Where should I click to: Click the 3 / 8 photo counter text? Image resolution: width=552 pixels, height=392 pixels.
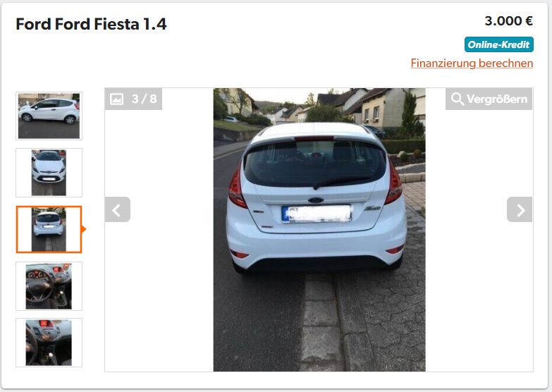tap(144, 99)
